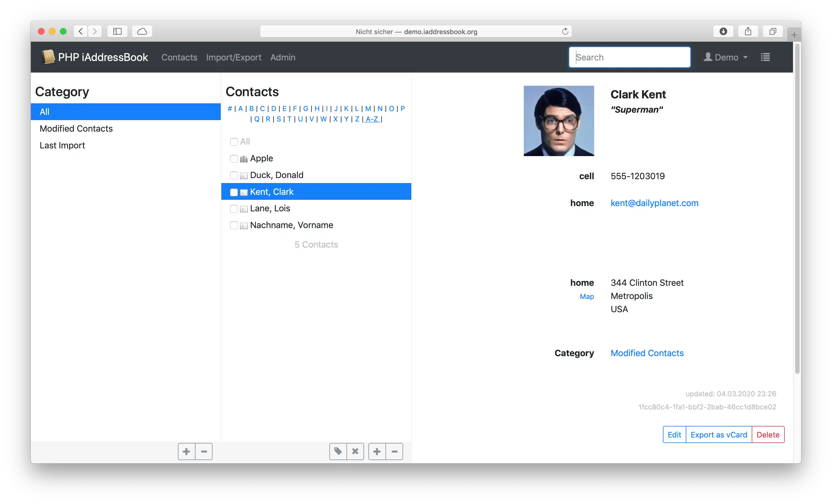This screenshot has width=832, height=504.
Task: Click the red Delete button
Action: 768,434
